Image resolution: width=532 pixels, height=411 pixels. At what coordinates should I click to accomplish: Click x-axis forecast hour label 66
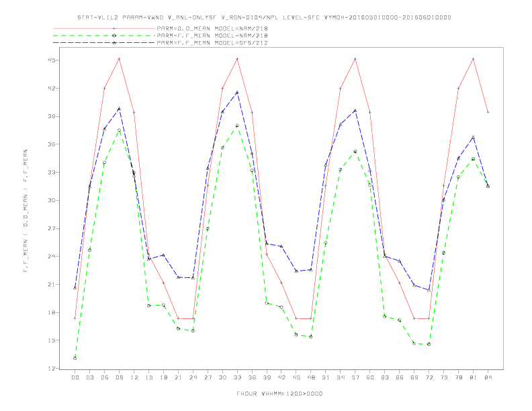pyautogui.click(x=400, y=377)
